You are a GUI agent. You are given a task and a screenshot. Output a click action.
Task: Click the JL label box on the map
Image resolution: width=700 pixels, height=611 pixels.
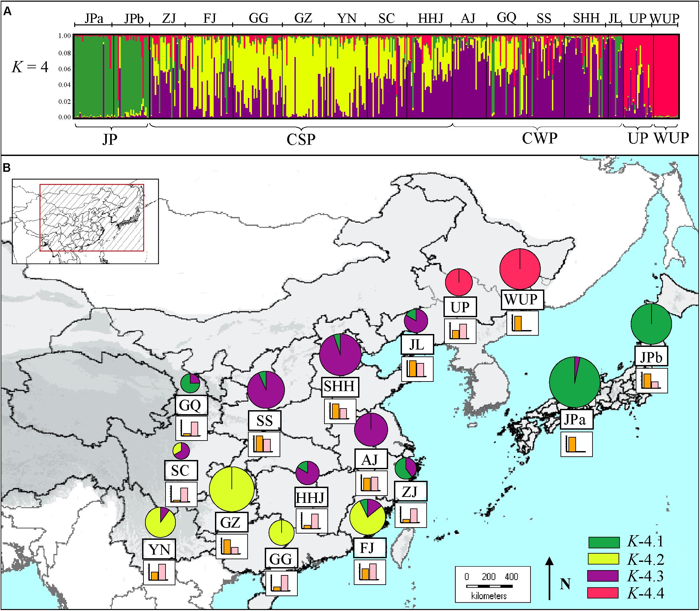pyautogui.click(x=417, y=345)
